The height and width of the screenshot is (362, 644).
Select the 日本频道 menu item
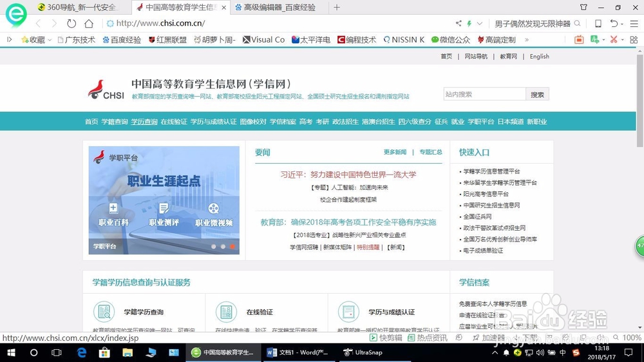tap(511, 122)
